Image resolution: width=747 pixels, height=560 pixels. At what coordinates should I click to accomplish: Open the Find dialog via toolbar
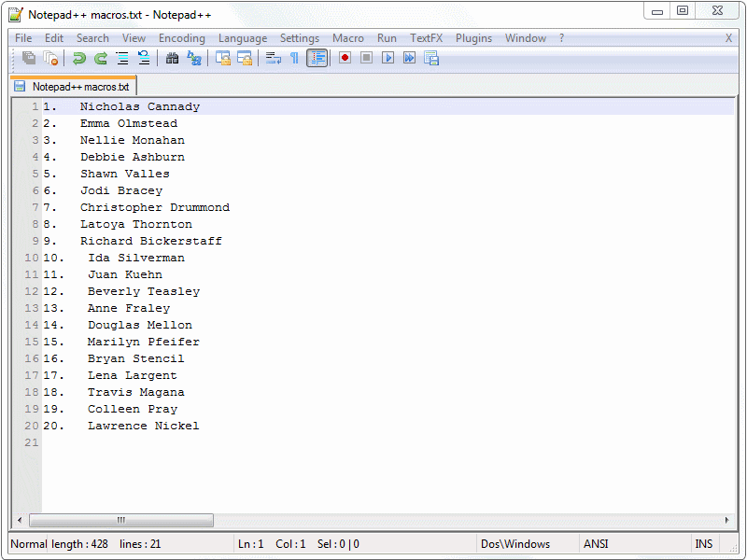[174, 58]
